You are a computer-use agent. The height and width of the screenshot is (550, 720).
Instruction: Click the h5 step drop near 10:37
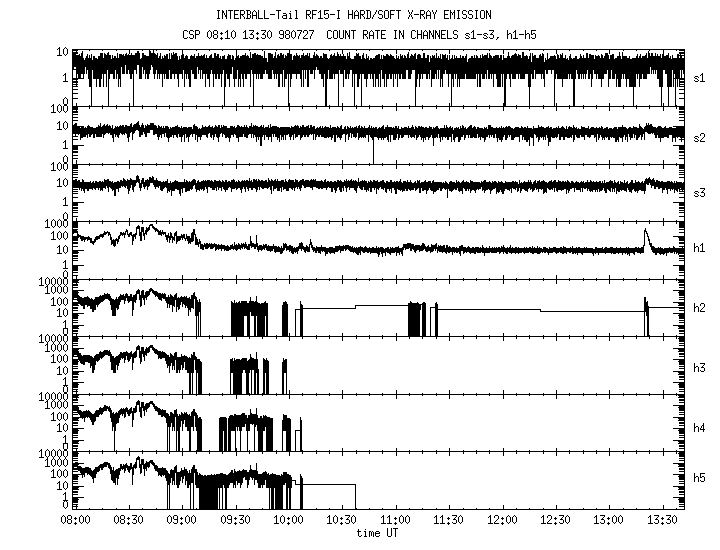tap(355, 496)
